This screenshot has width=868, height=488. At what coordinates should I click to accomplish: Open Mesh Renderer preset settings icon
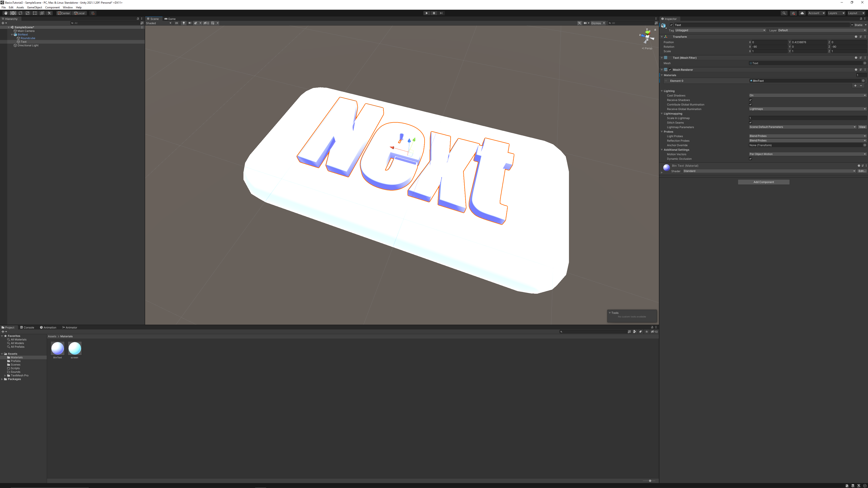[860, 70]
